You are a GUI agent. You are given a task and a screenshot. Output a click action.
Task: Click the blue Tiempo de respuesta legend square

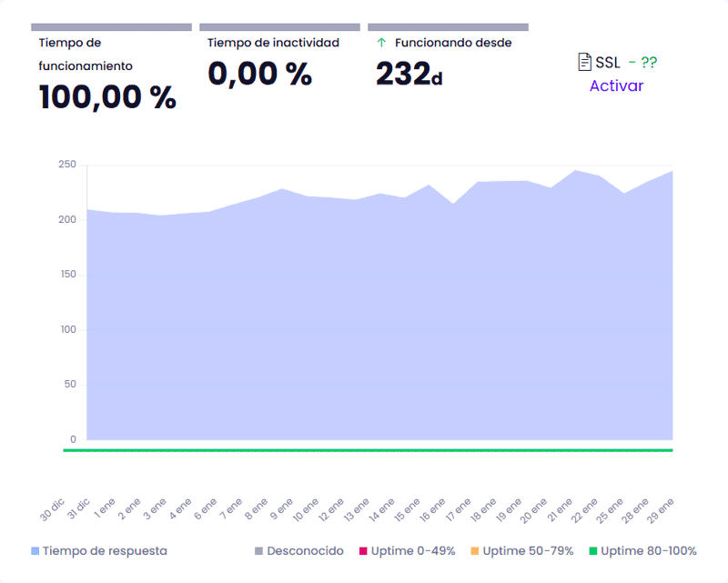[x=35, y=551]
